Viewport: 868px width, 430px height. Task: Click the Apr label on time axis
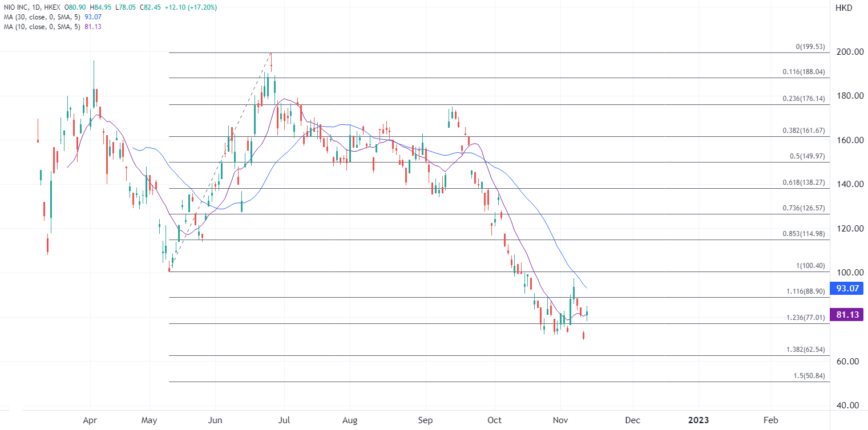pyautogui.click(x=91, y=420)
